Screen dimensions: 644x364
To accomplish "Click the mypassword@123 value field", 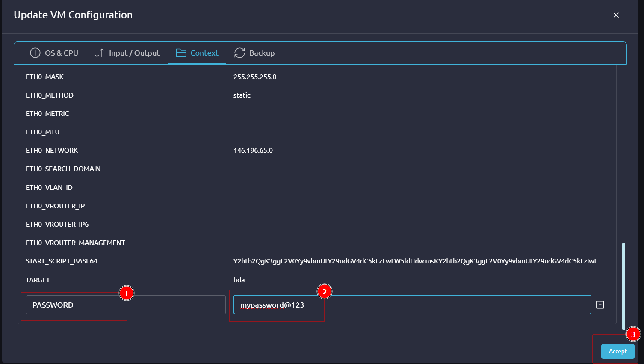I will click(x=412, y=305).
